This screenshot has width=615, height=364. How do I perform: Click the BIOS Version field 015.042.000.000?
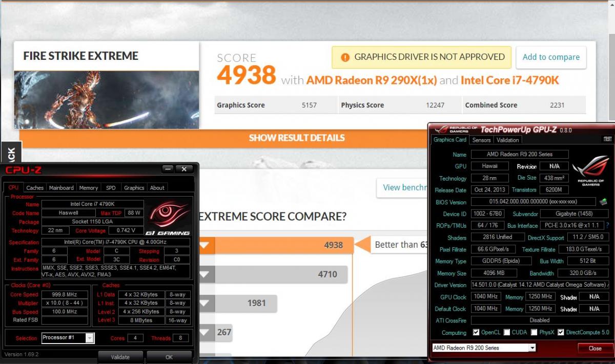(534, 202)
